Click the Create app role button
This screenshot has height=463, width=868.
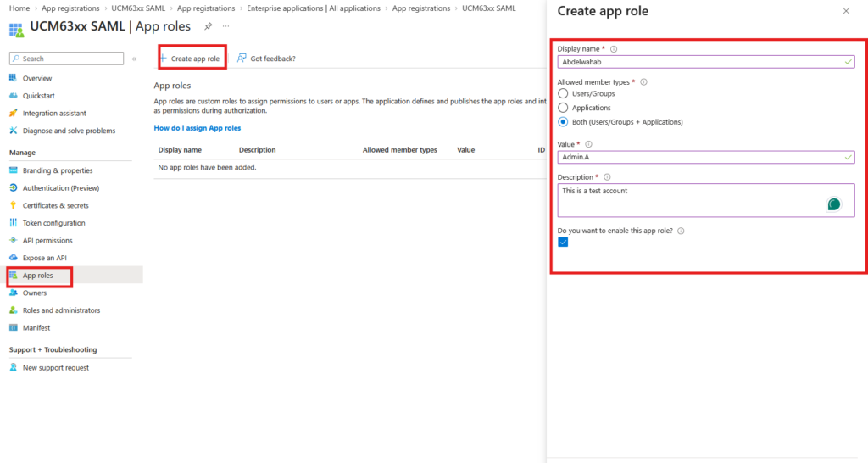click(190, 59)
